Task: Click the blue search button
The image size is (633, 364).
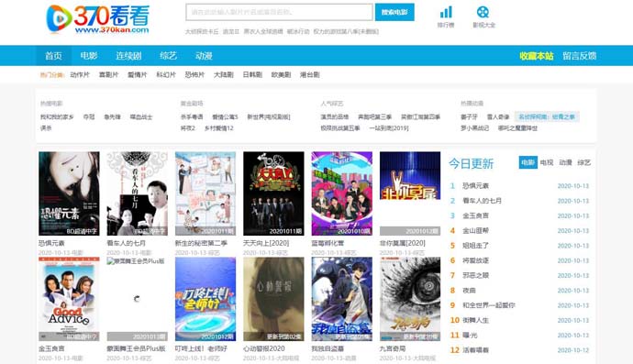Action: point(394,12)
